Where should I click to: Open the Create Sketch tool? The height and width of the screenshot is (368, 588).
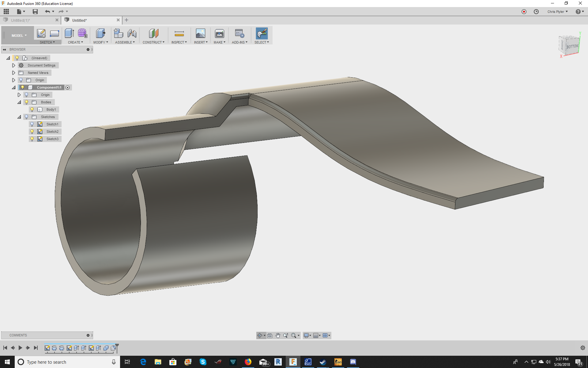[41, 34]
